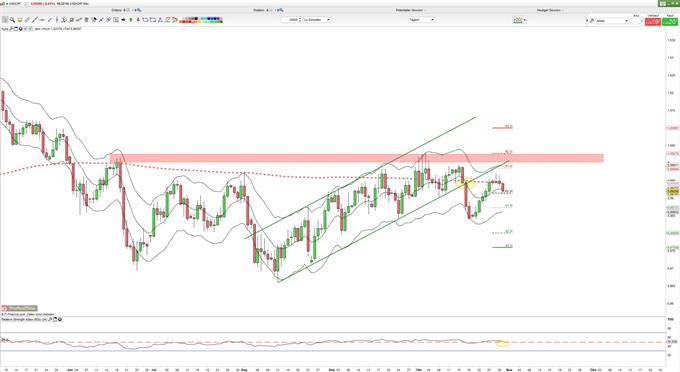This screenshot has height=372, width=680.
Task: Click the Kurs price panel label
Action: point(5,29)
